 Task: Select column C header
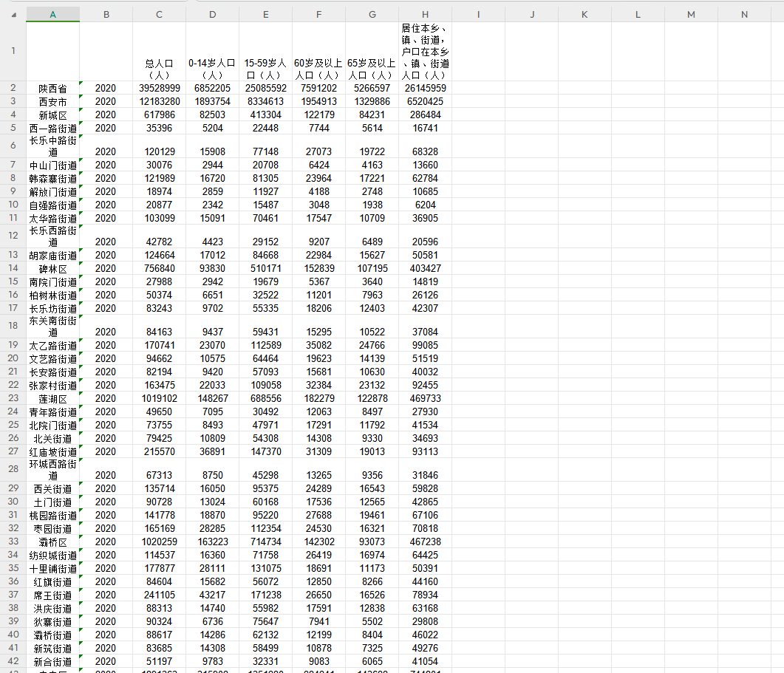(159, 15)
